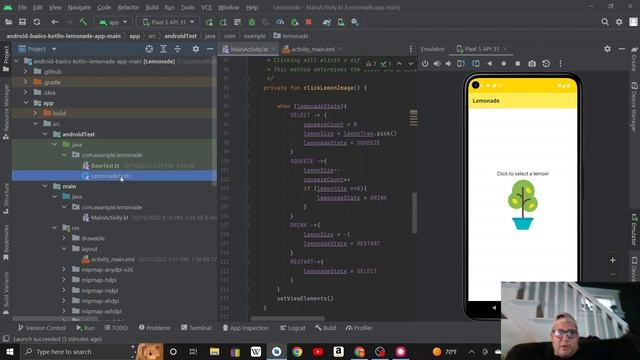
Task: Open emulator snapshots clock icon
Action: pos(546,64)
